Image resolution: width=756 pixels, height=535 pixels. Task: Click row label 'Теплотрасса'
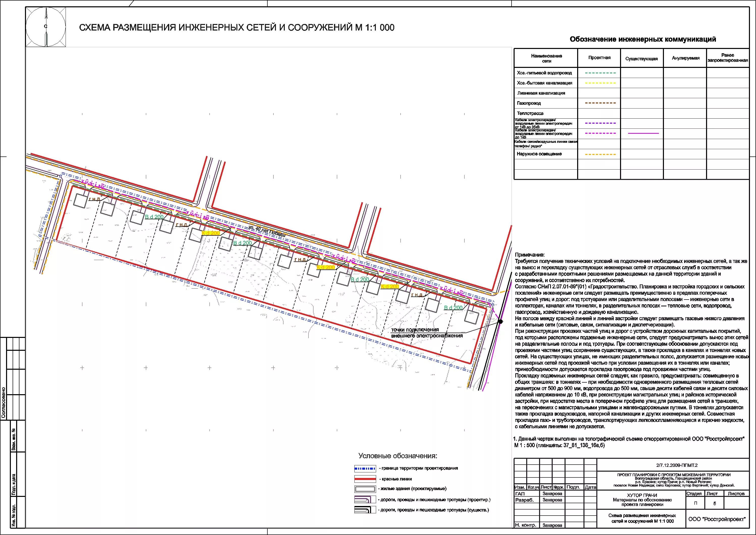click(530, 113)
